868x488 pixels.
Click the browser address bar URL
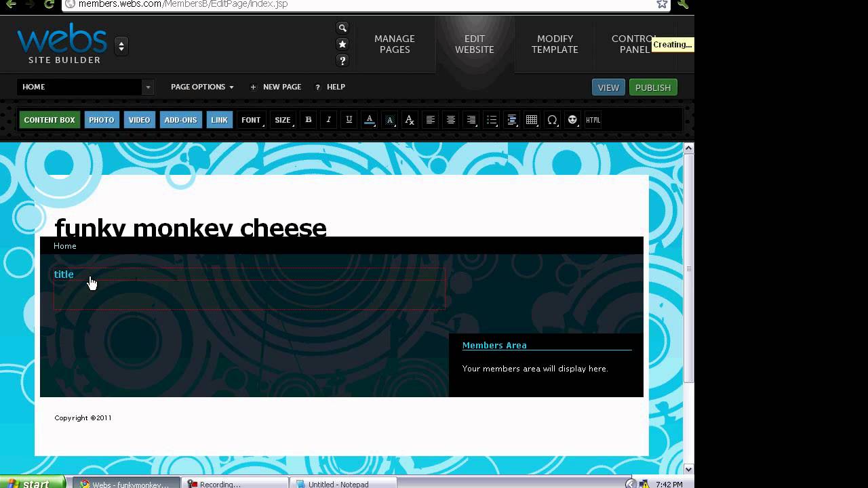point(183,4)
